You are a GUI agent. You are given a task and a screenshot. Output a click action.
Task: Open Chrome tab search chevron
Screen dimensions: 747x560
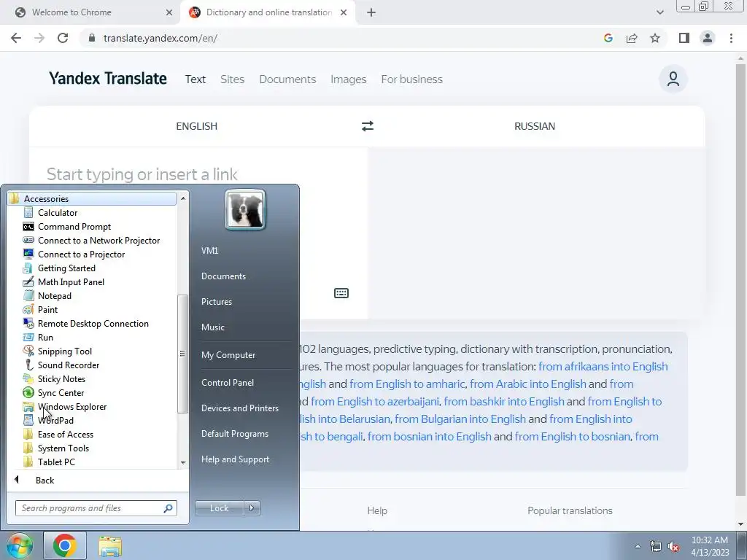pyautogui.click(x=659, y=12)
